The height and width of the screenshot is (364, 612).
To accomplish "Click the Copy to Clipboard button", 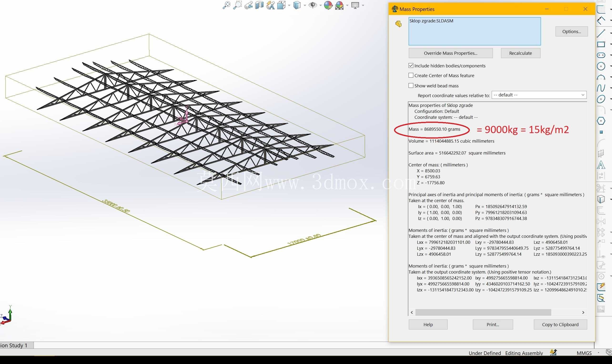I will tap(560, 324).
